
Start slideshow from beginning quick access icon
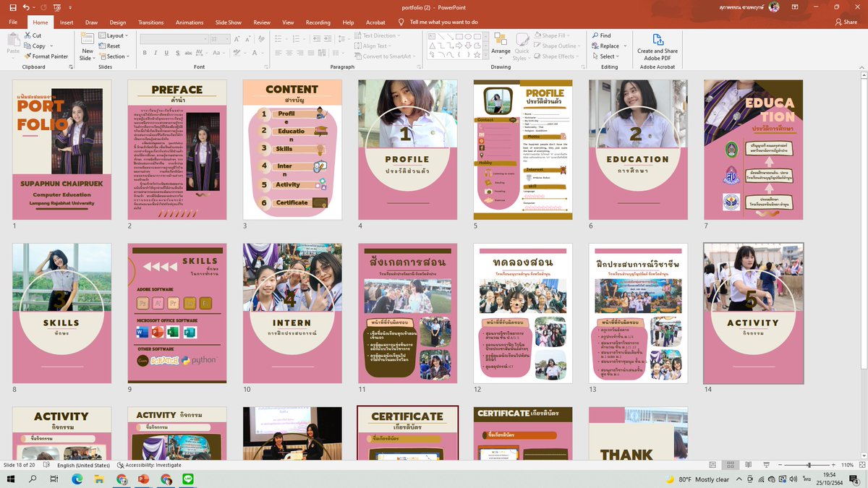pyautogui.click(x=56, y=7)
